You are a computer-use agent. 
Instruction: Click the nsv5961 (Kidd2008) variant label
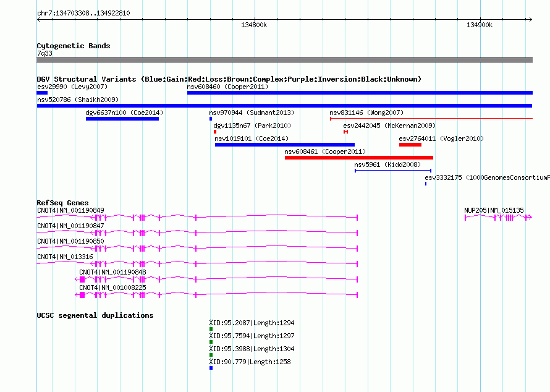387,164
